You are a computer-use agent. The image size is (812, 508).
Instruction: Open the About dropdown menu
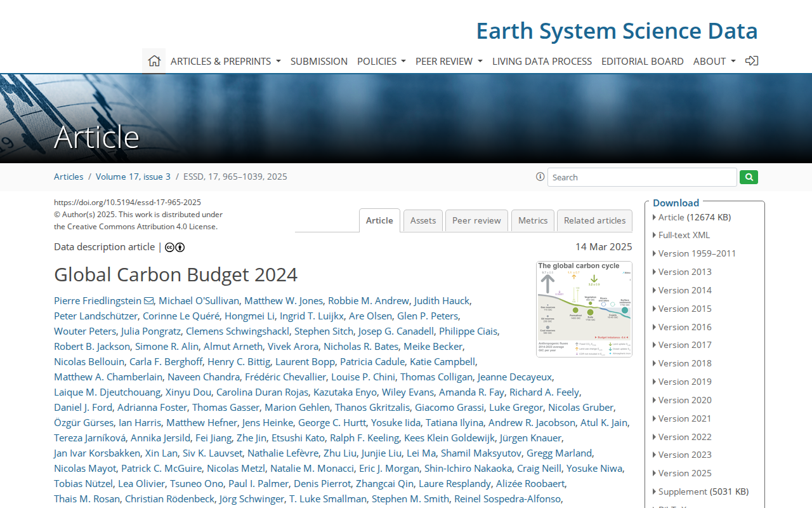[x=714, y=61]
